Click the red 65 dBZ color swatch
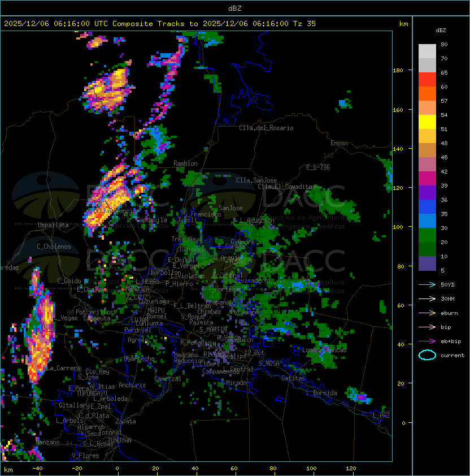This screenshot has width=470, height=476. point(427,79)
